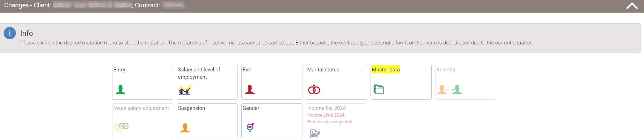Viewport: 644px width, 140px height.
Task: Select the Suspension tile label
Action: (x=191, y=108)
